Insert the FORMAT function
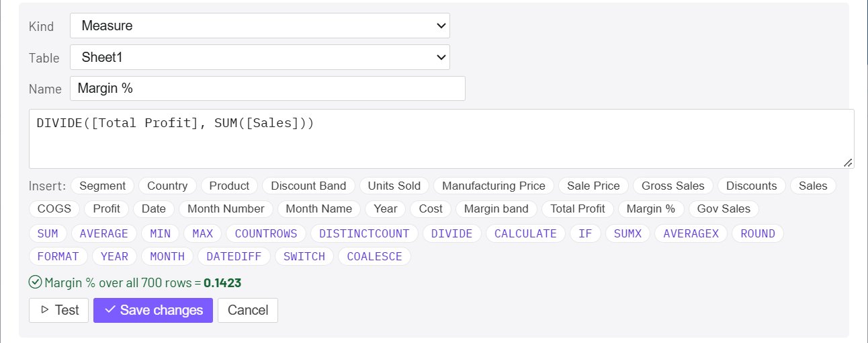Screen dimensions: 868x343 coord(58,256)
